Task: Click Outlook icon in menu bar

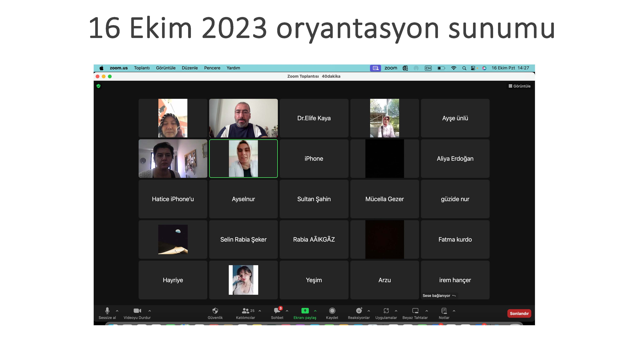Action: [x=405, y=68]
